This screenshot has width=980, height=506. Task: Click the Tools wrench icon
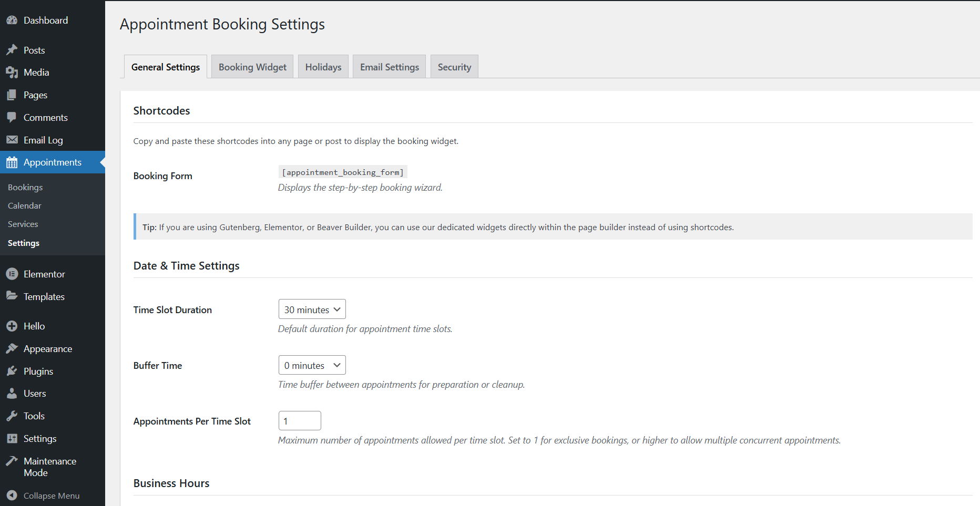[12, 416]
